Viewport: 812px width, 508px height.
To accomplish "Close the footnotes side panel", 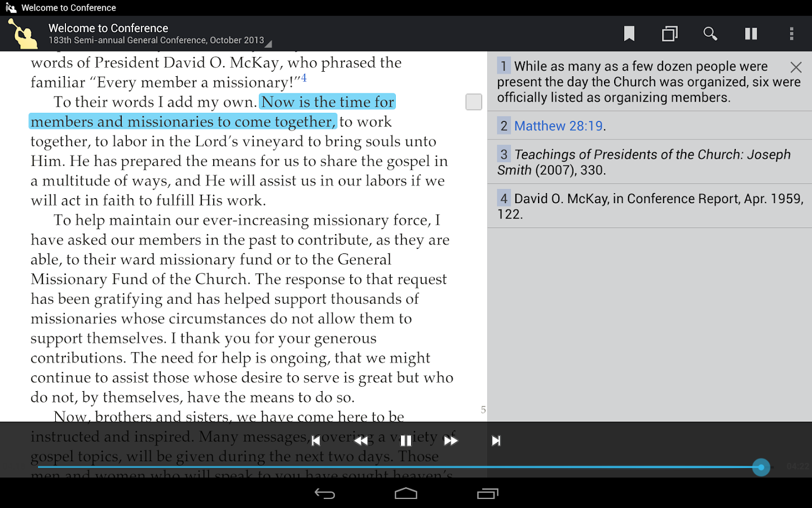I will point(796,67).
